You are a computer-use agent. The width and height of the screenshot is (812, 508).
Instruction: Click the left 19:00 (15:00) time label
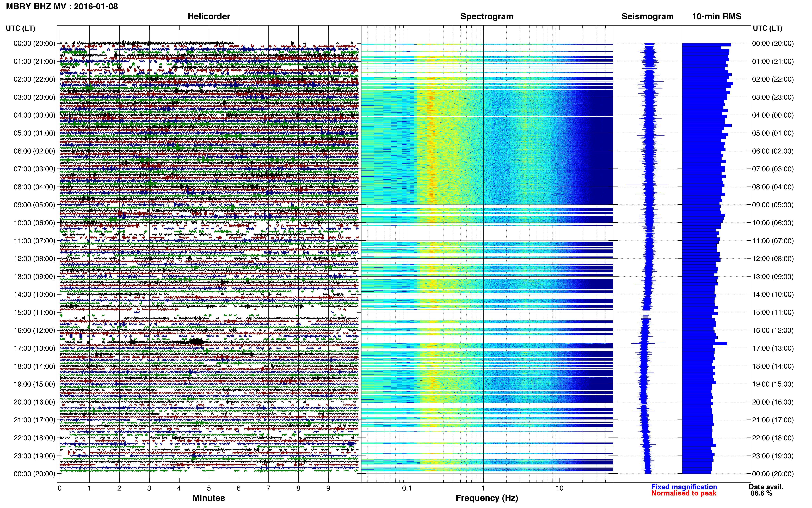pyautogui.click(x=34, y=384)
